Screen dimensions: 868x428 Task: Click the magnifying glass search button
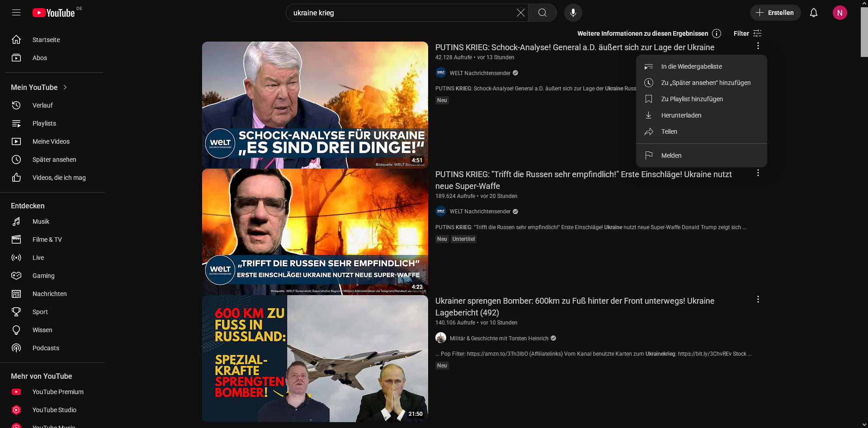[542, 13]
